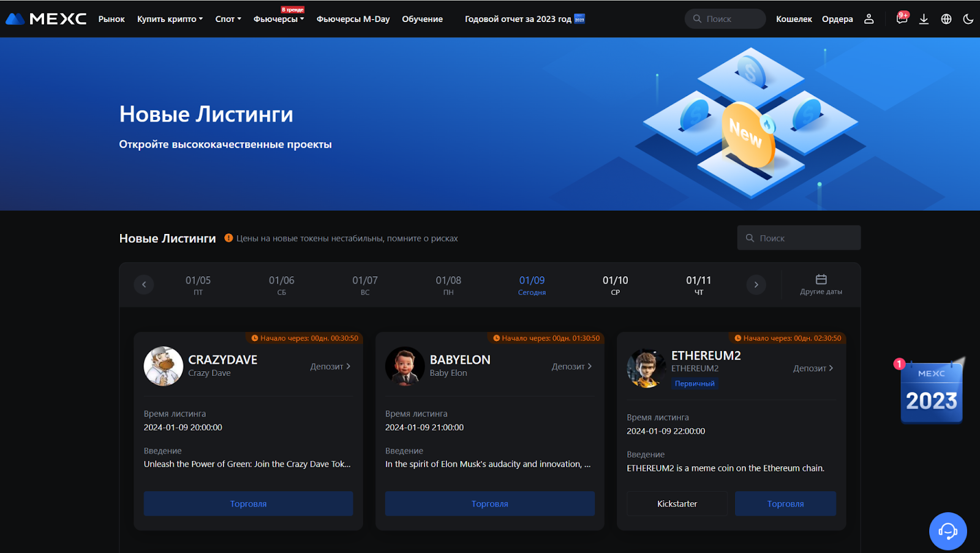Click the CRAZYDAVE token name
The image size is (980, 553).
223,359
